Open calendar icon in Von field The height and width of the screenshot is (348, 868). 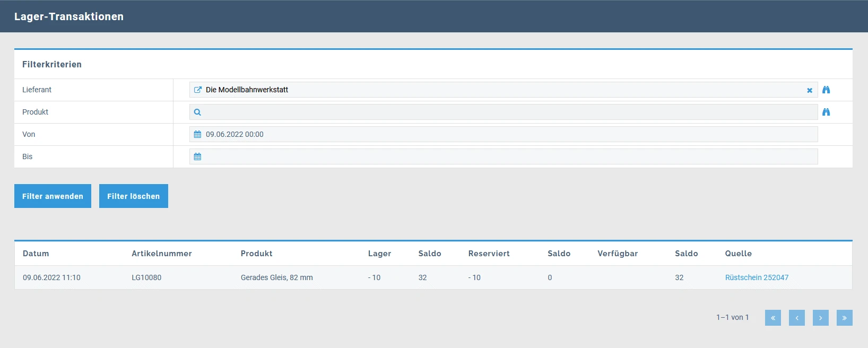[197, 134]
